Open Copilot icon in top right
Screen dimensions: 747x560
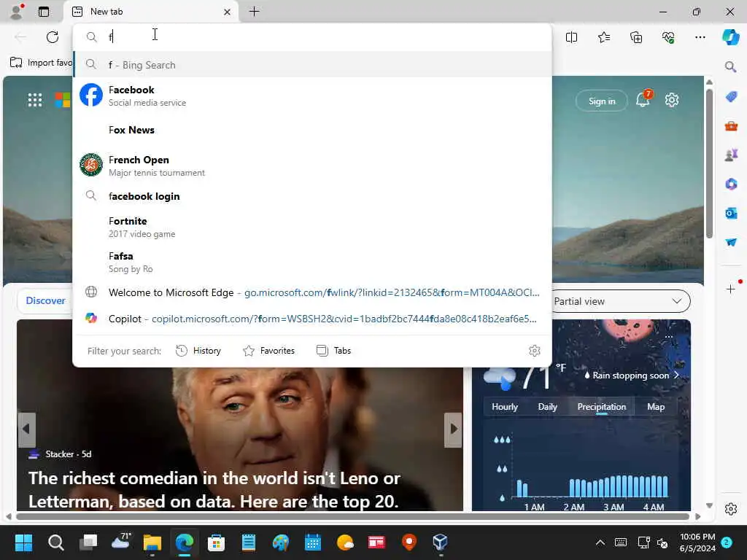point(731,37)
